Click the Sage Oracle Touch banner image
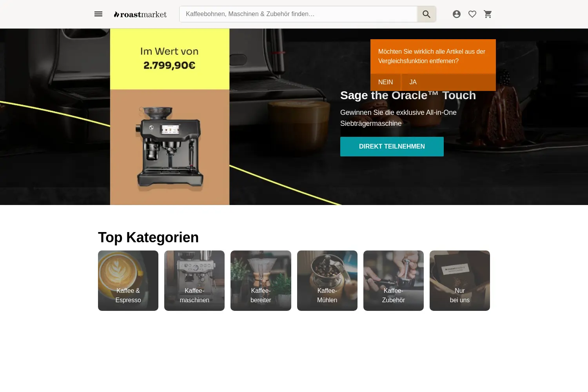 point(170,117)
